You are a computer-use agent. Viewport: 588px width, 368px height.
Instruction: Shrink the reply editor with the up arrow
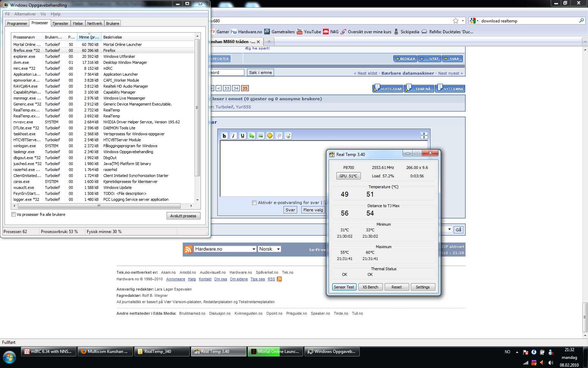(x=424, y=134)
